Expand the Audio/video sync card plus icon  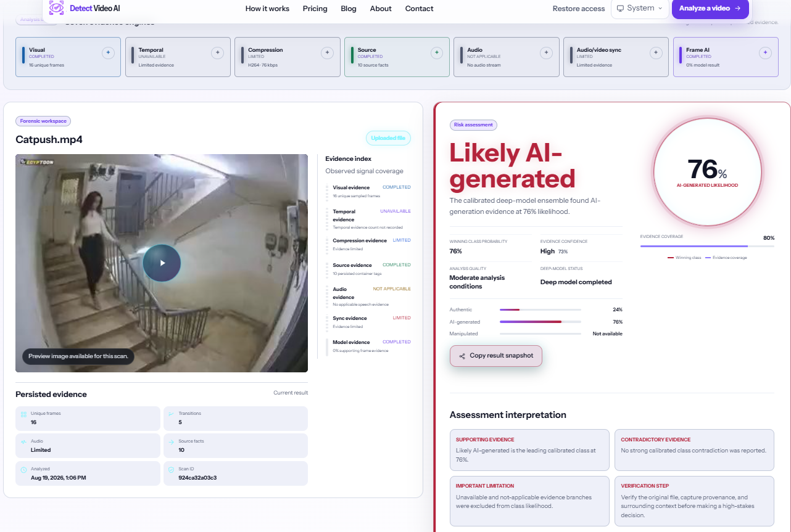[656, 53]
